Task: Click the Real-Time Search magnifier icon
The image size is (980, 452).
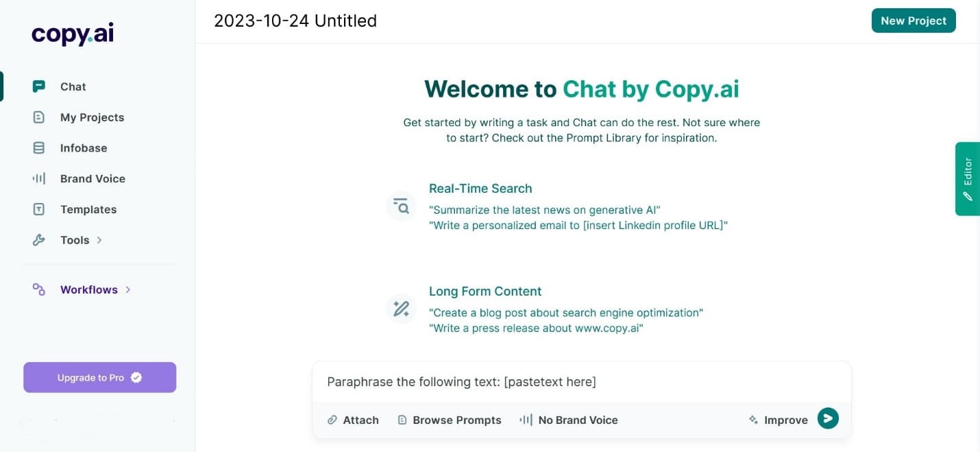Action: coord(402,206)
